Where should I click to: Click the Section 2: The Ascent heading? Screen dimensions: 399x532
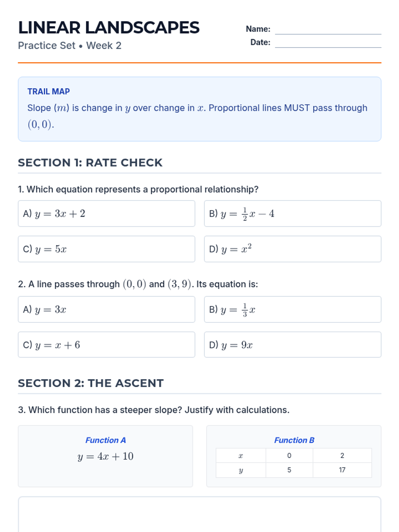click(x=91, y=383)
